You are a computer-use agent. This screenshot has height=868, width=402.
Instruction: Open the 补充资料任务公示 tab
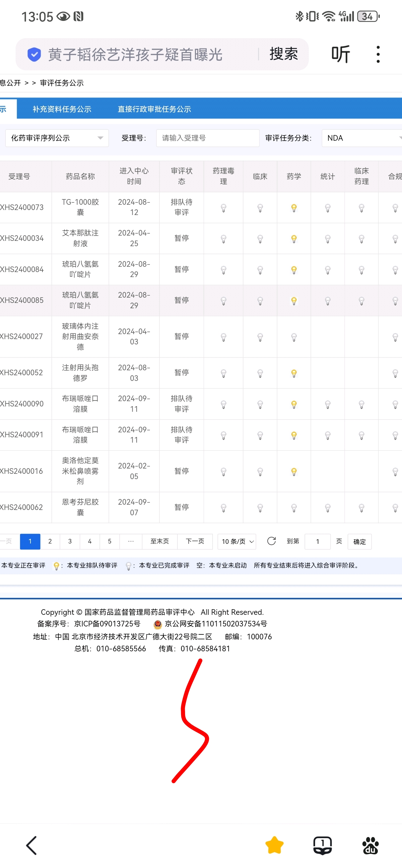coord(62,109)
